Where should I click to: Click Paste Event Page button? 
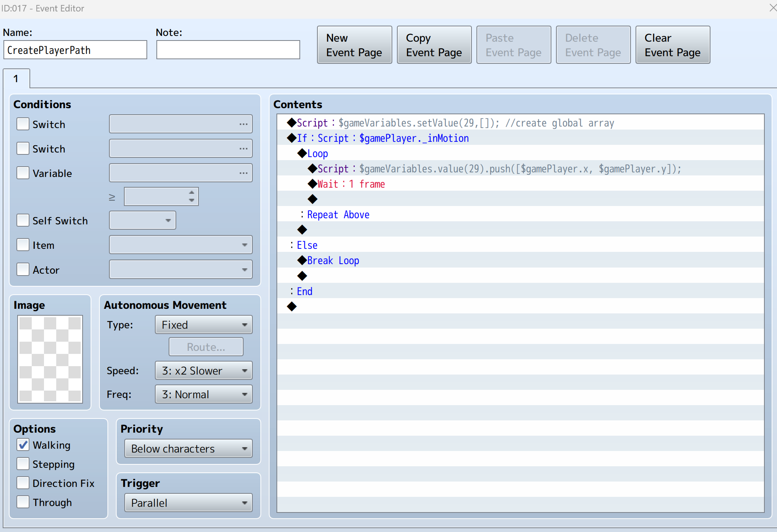(x=514, y=45)
